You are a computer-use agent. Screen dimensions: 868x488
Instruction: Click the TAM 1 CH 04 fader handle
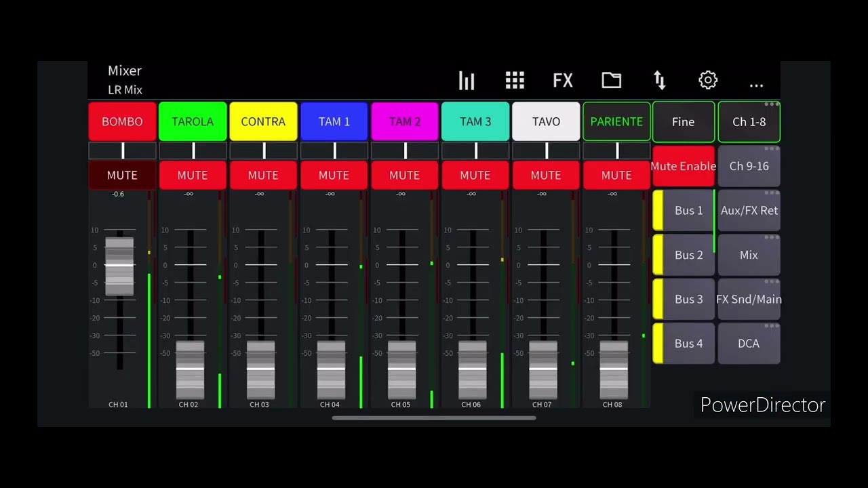[331, 370]
